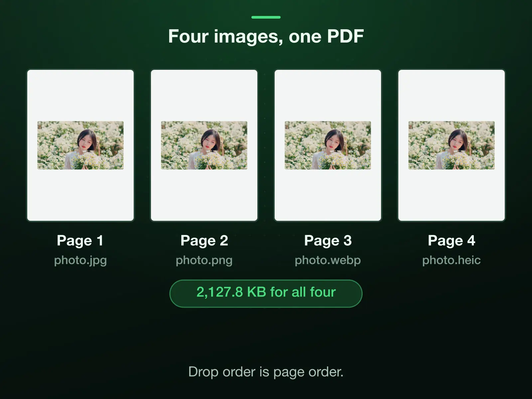532x399 pixels.
Task: Click the Page 4 photo thumbnail
Action: pyautogui.click(x=452, y=145)
